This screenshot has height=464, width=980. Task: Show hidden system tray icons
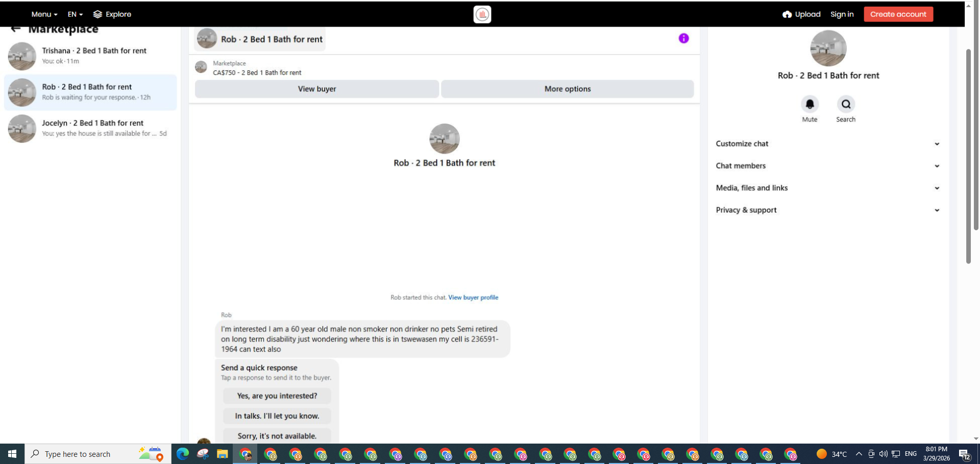click(859, 454)
